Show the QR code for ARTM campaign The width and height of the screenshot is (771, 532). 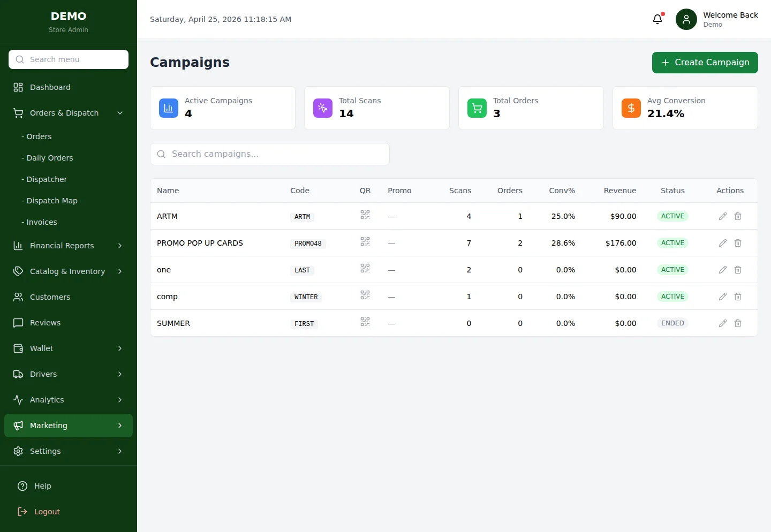tap(365, 215)
